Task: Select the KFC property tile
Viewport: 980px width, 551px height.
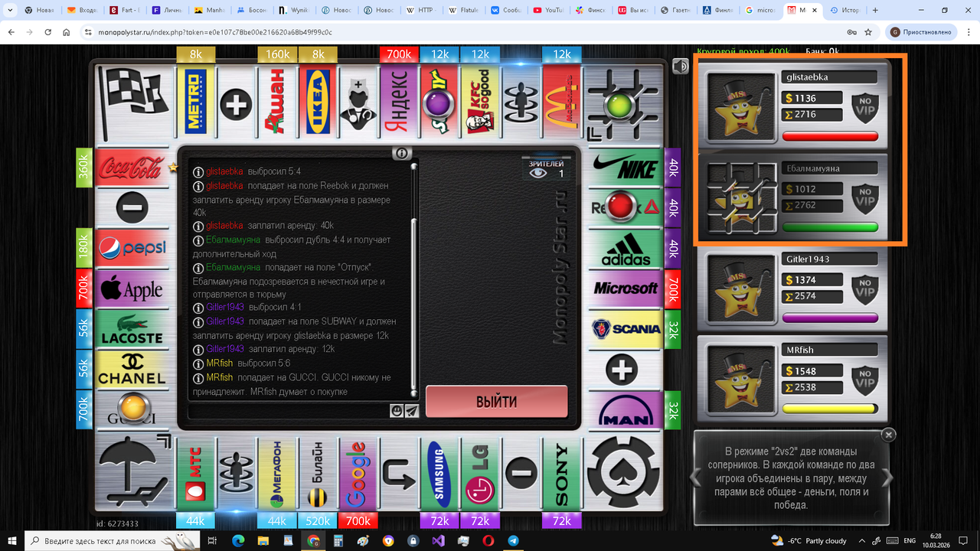Action: tap(480, 103)
